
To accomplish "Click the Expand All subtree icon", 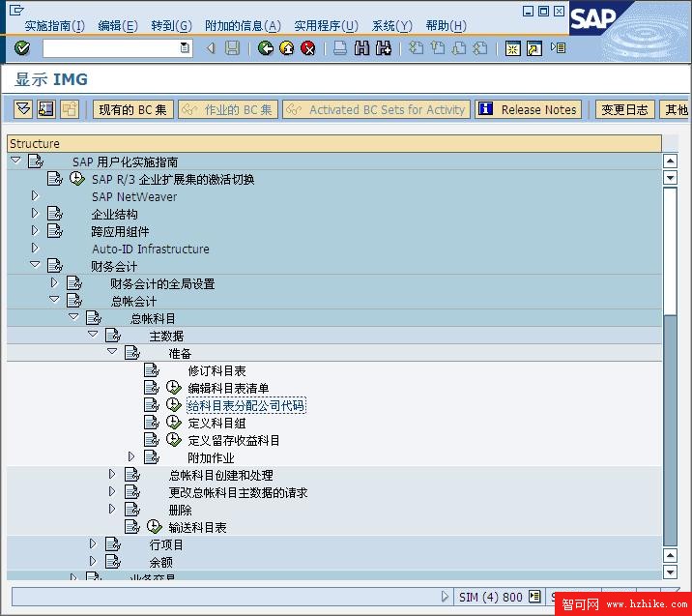I will tap(23, 109).
